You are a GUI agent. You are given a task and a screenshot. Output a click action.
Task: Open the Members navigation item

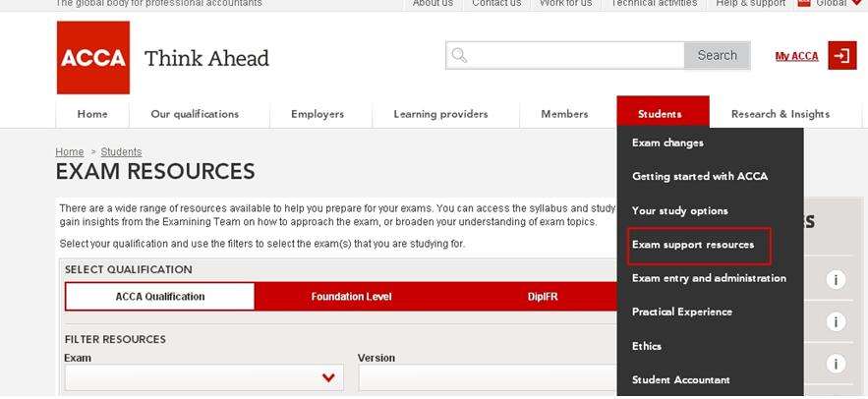pyautogui.click(x=564, y=114)
